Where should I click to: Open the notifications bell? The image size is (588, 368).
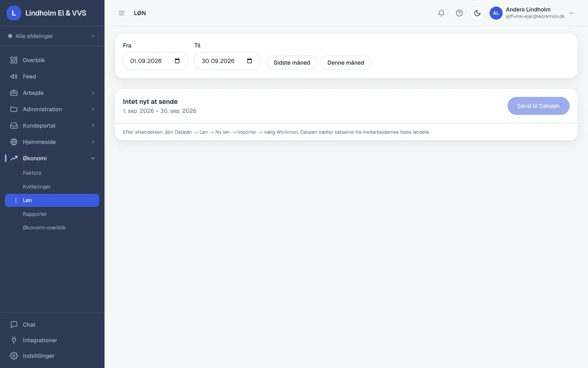pos(441,13)
